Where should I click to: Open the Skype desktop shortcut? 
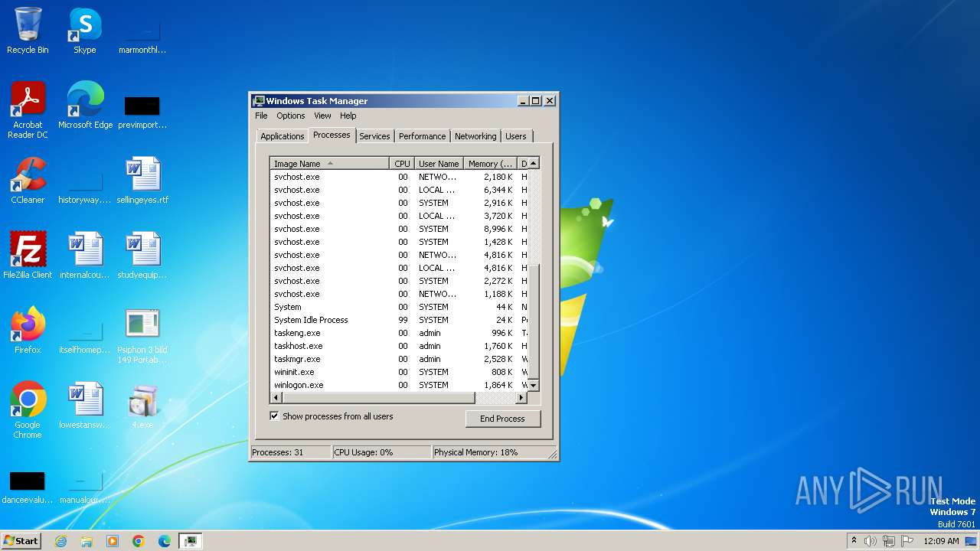[x=85, y=31]
